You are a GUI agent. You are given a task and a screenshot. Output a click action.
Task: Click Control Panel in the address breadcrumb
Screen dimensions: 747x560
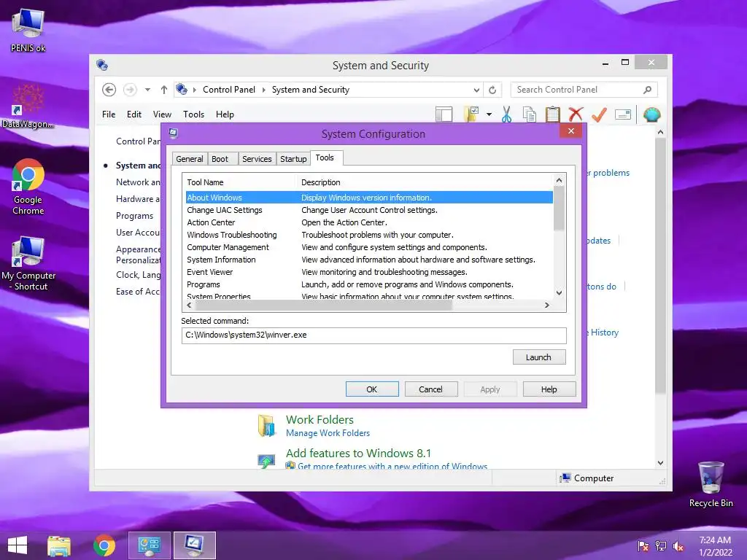tap(228, 90)
